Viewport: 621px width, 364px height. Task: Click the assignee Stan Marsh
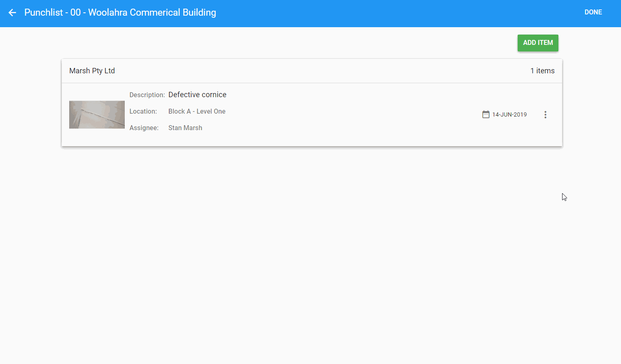(x=185, y=128)
